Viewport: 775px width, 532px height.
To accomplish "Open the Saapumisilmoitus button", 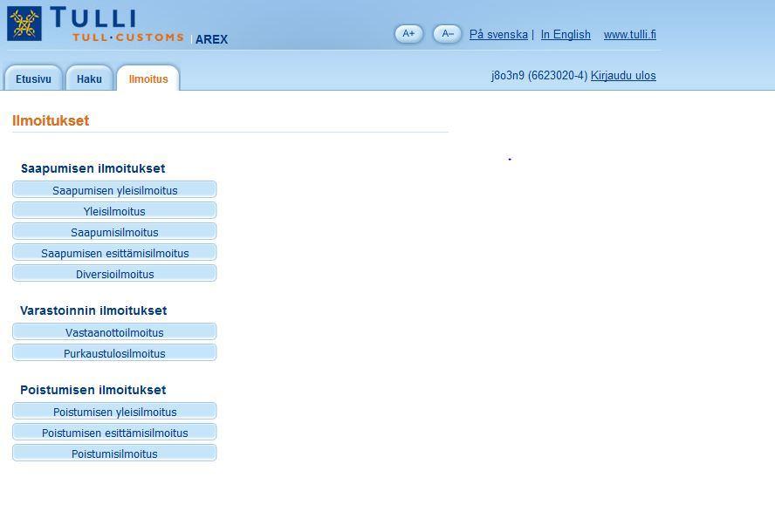I will click(114, 232).
